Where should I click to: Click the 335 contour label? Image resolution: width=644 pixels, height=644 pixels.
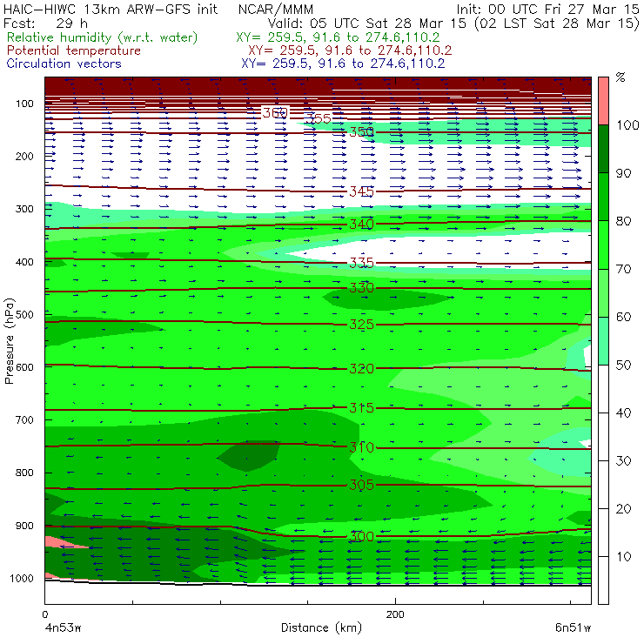click(x=361, y=263)
